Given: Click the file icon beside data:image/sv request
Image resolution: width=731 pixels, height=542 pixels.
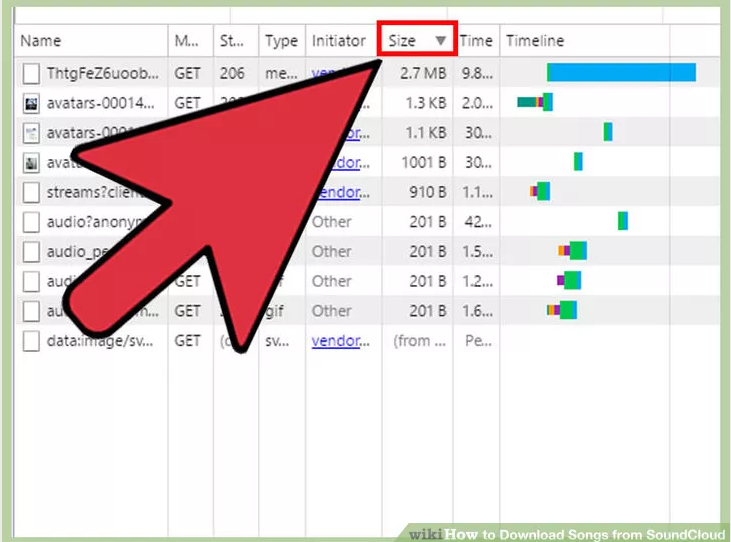Looking at the screenshot, I should tap(31, 341).
